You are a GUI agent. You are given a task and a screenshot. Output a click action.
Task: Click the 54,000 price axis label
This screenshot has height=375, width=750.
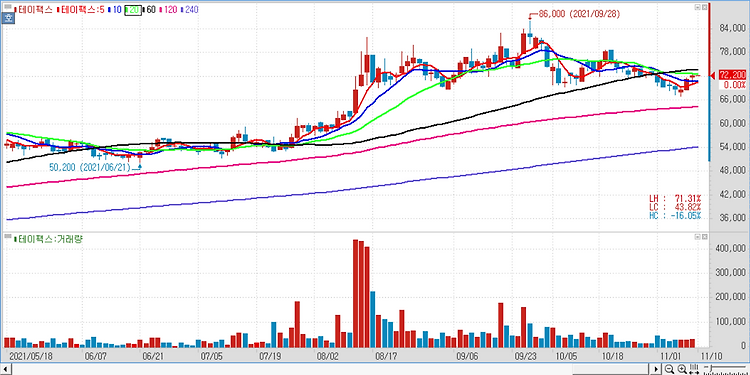coord(732,147)
